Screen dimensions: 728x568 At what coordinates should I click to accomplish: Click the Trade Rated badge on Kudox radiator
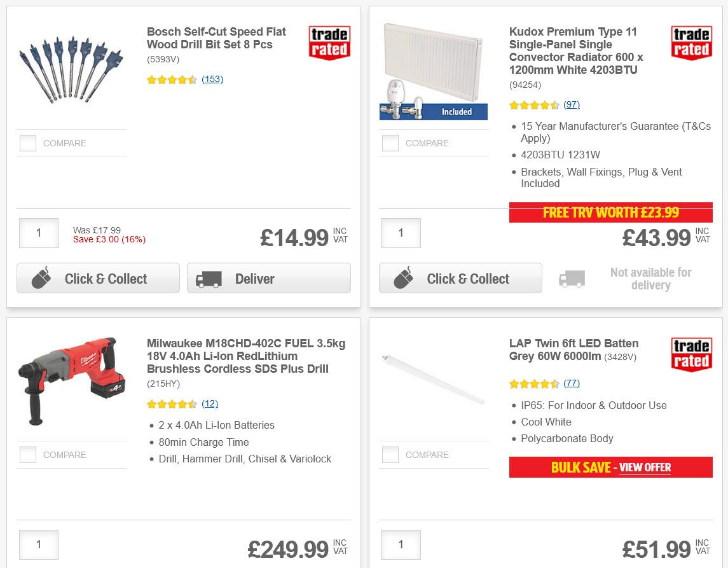click(x=692, y=43)
